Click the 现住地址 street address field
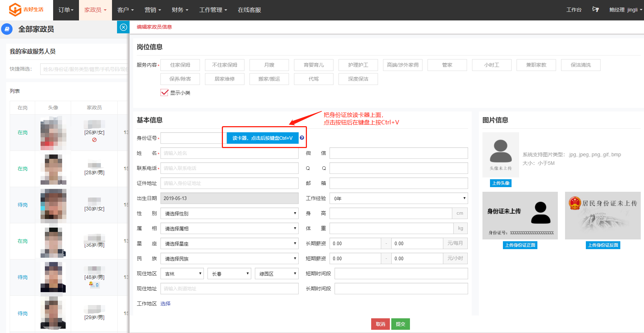The image size is (644, 333). tap(229, 289)
